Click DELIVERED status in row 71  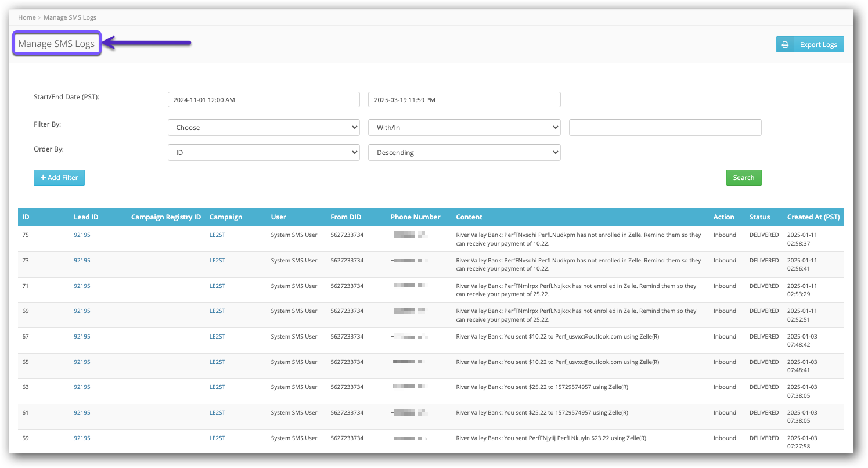(x=764, y=286)
